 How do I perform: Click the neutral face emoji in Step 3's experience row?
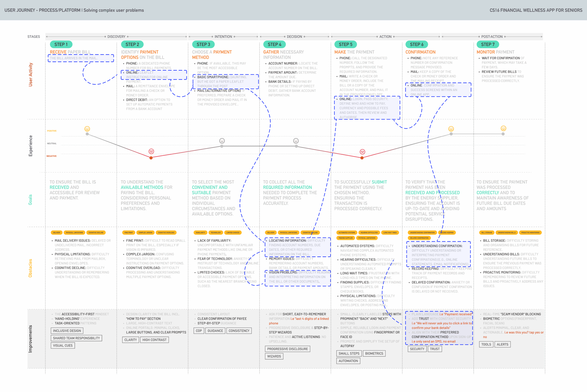222,141
